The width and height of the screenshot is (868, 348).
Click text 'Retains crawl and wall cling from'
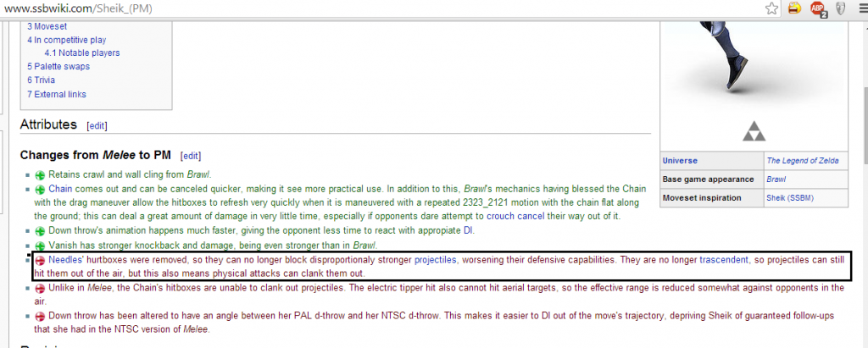(x=116, y=174)
